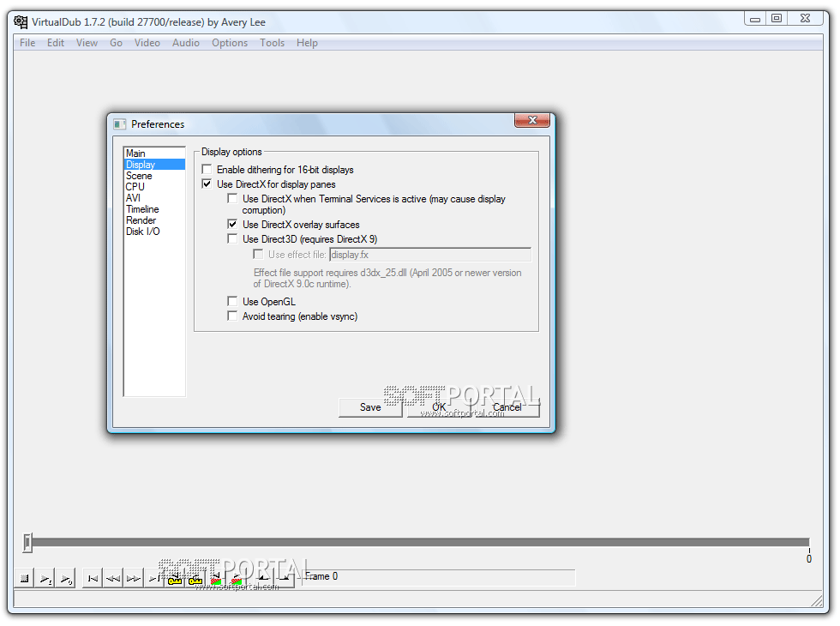
Task: Open the Edit menu
Action: coord(56,43)
